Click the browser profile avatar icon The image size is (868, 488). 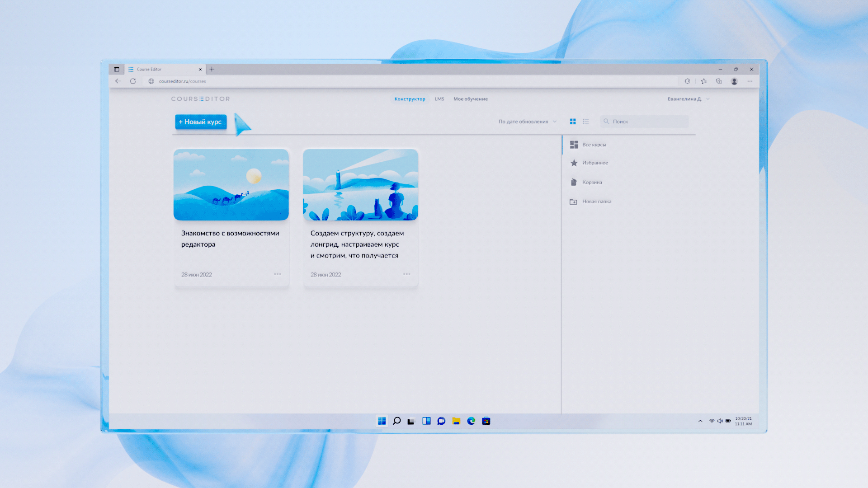[734, 81]
